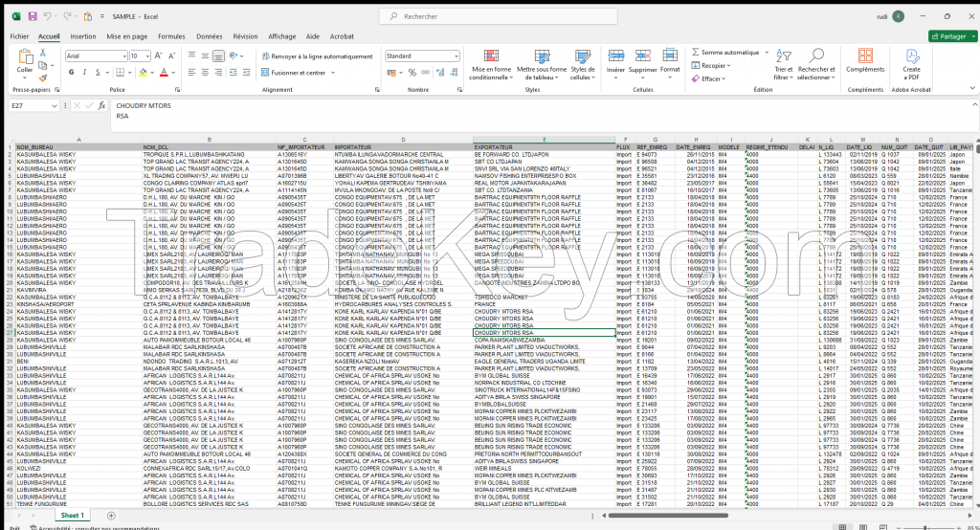
Task: Click the Undo arrow icon
Action: tap(48, 16)
